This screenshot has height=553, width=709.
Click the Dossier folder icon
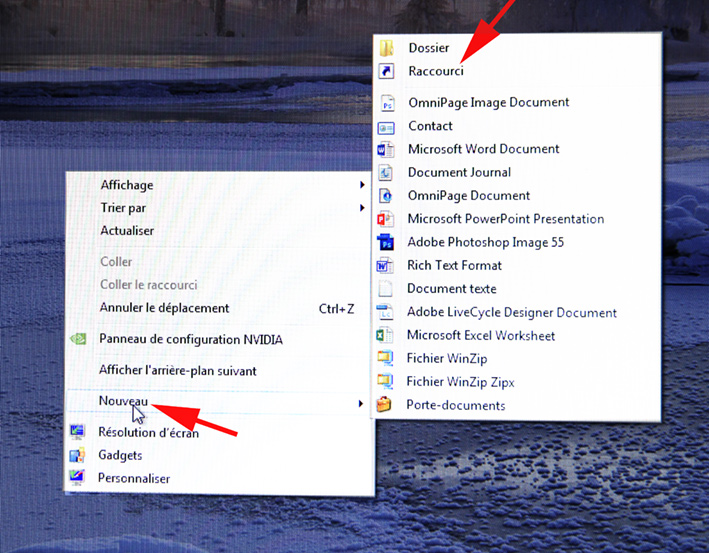[386, 47]
